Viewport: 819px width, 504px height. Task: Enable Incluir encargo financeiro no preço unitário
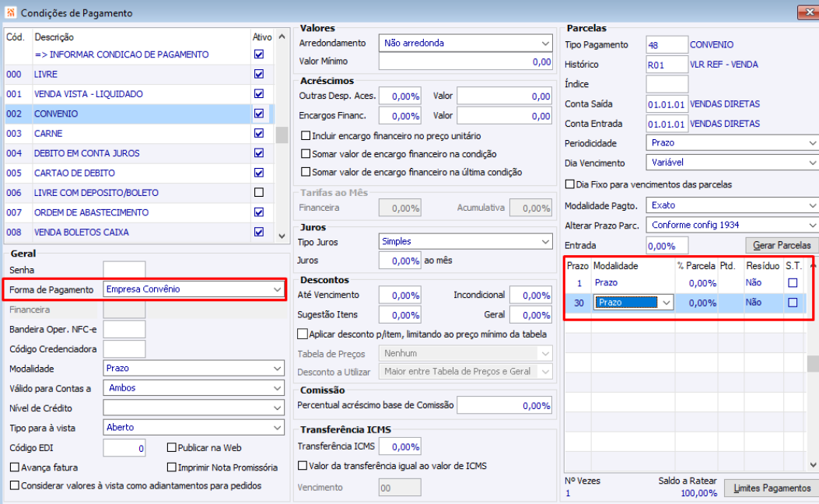(306, 135)
